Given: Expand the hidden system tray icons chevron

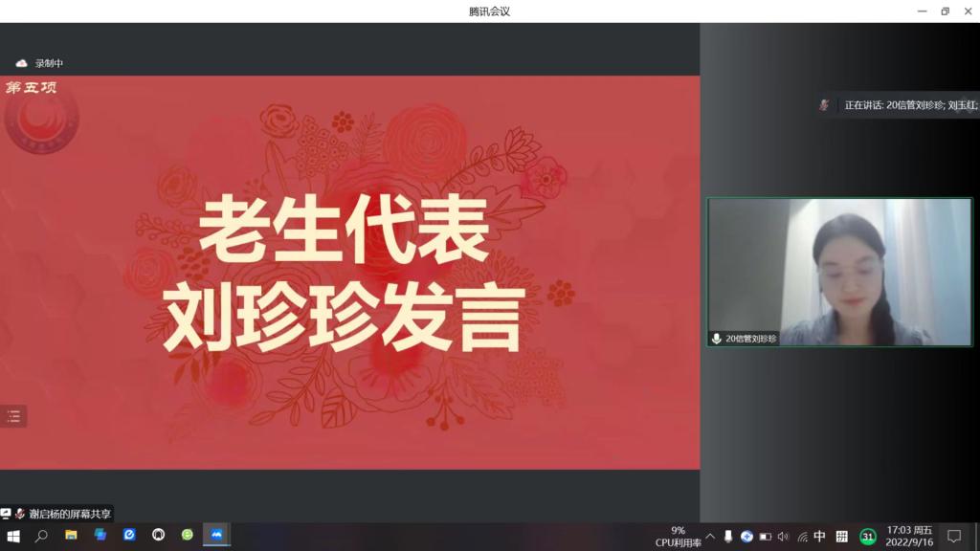Looking at the screenshot, I should pyautogui.click(x=710, y=537).
